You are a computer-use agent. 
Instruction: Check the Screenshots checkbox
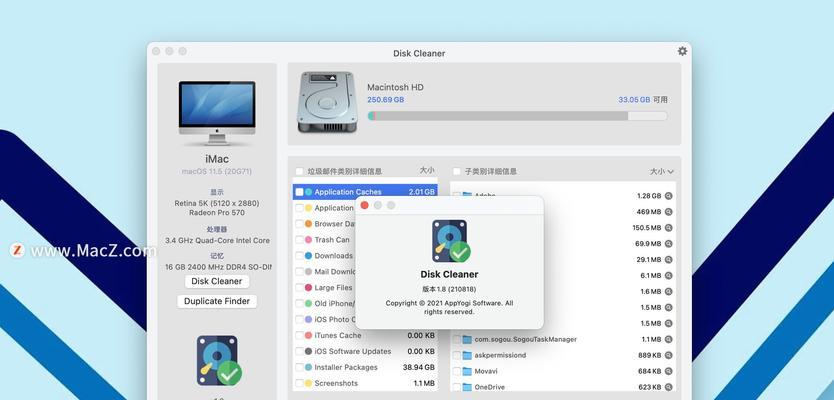[299, 384]
